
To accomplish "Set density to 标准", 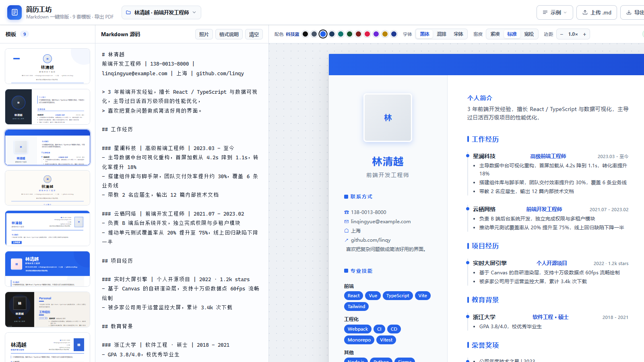I will pyautogui.click(x=512, y=34).
